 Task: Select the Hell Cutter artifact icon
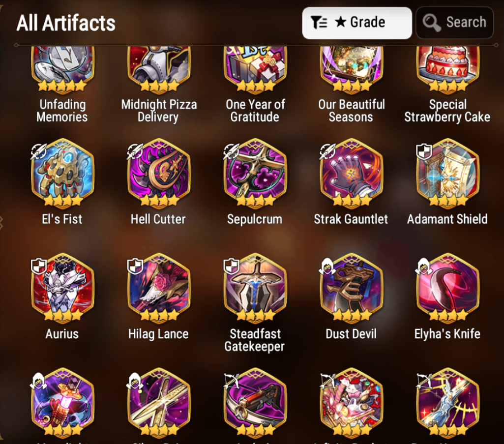pos(159,173)
